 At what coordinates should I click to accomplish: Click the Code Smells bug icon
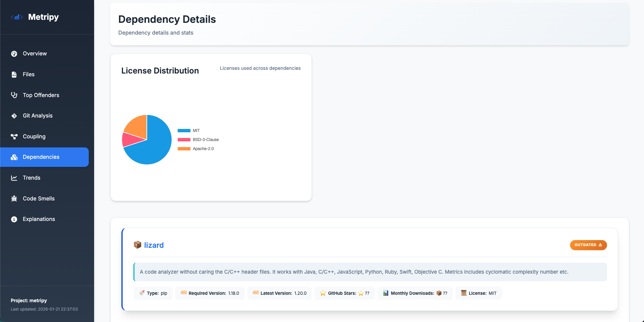14,198
